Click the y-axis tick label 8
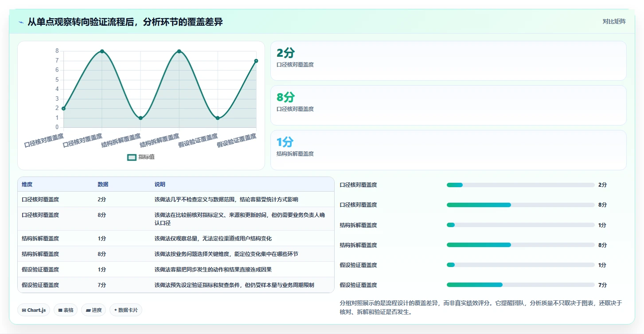The width and height of the screenshot is (644, 334). click(x=57, y=51)
